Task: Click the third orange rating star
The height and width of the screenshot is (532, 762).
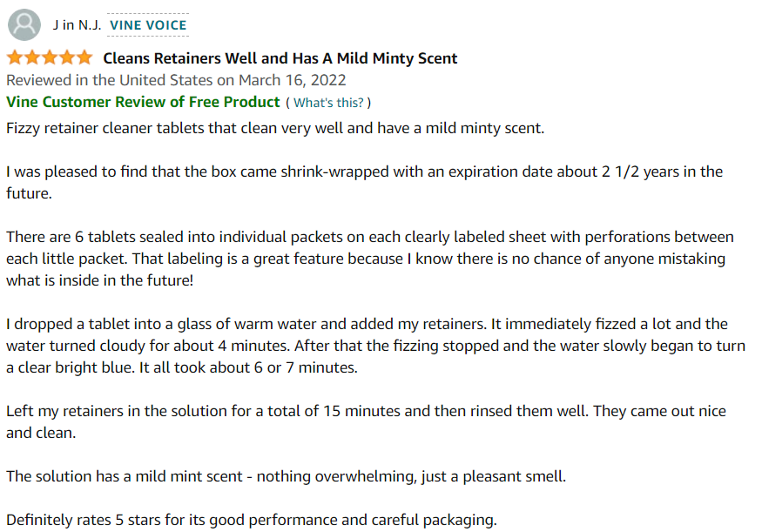Action: pos(49,58)
